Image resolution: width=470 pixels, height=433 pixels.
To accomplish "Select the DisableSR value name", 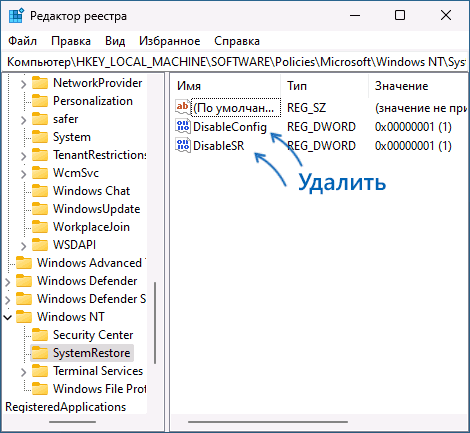I will point(219,146).
